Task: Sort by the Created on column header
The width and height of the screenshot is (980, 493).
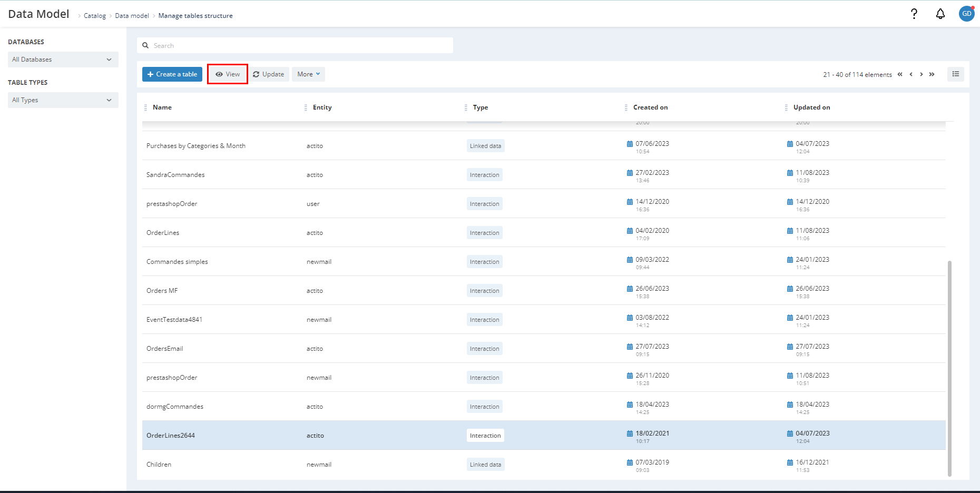Action: pyautogui.click(x=650, y=107)
